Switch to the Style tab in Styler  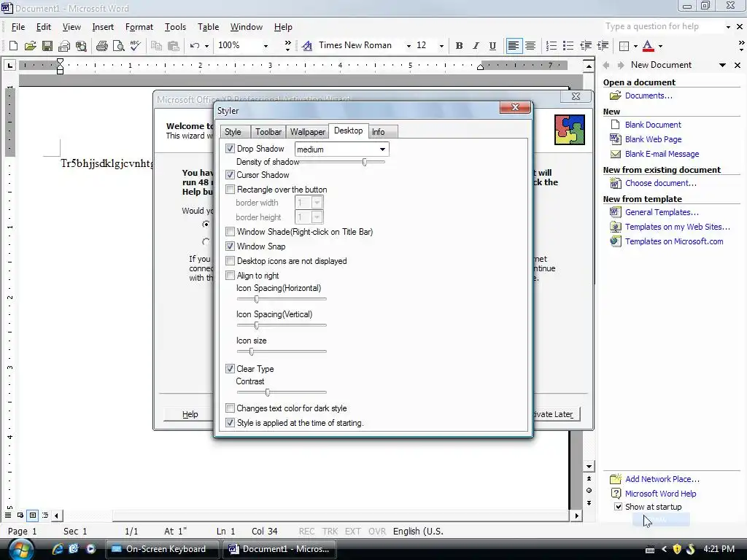coord(233,132)
